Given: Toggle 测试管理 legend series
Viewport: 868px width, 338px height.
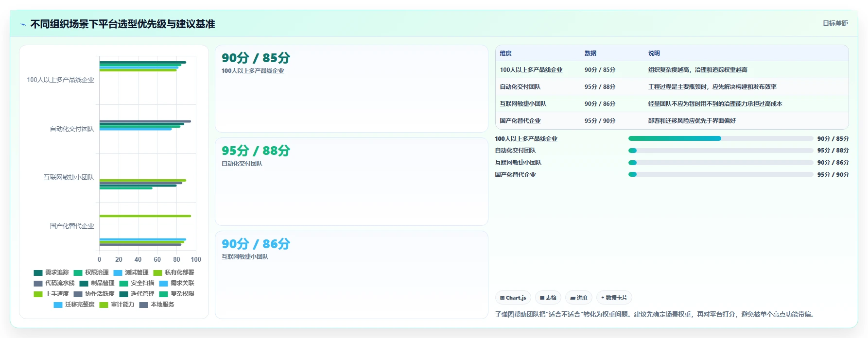Looking at the screenshot, I should point(131,272).
